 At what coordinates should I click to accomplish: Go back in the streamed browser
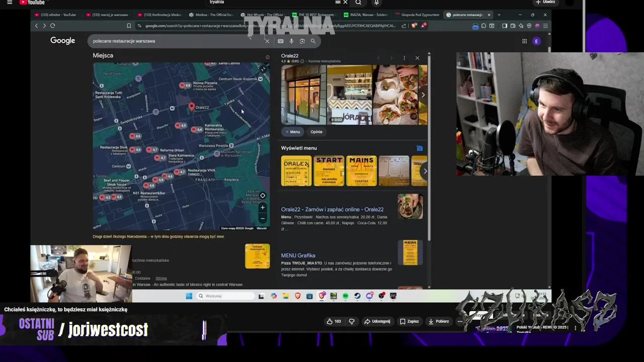(x=36, y=26)
